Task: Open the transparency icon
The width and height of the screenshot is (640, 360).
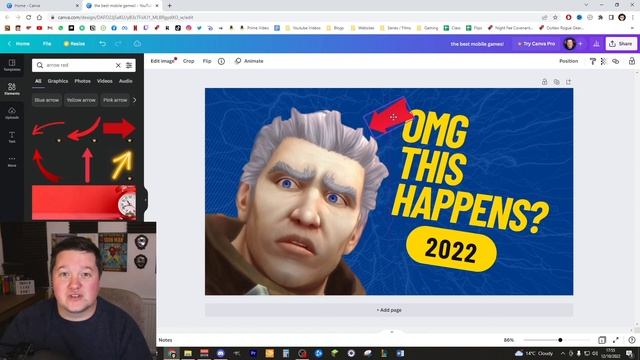Action: coord(604,61)
